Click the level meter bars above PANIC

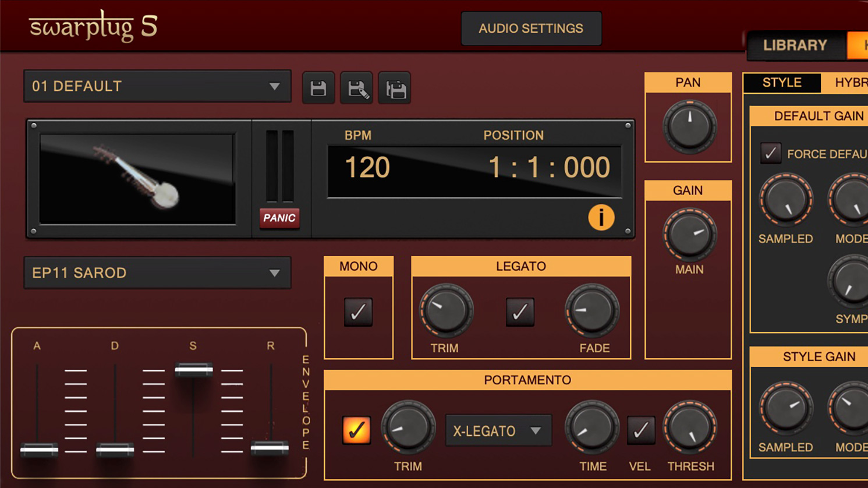click(x=280, y=167)
